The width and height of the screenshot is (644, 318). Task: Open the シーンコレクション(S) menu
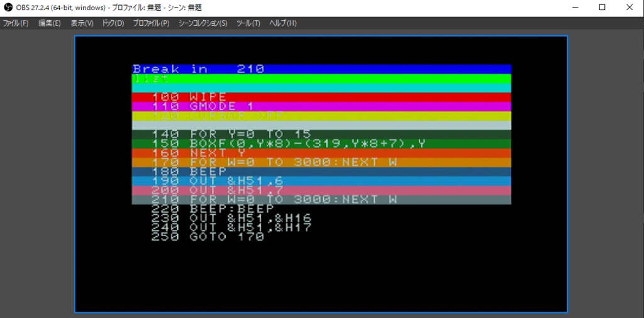click(x=203, y=23)
